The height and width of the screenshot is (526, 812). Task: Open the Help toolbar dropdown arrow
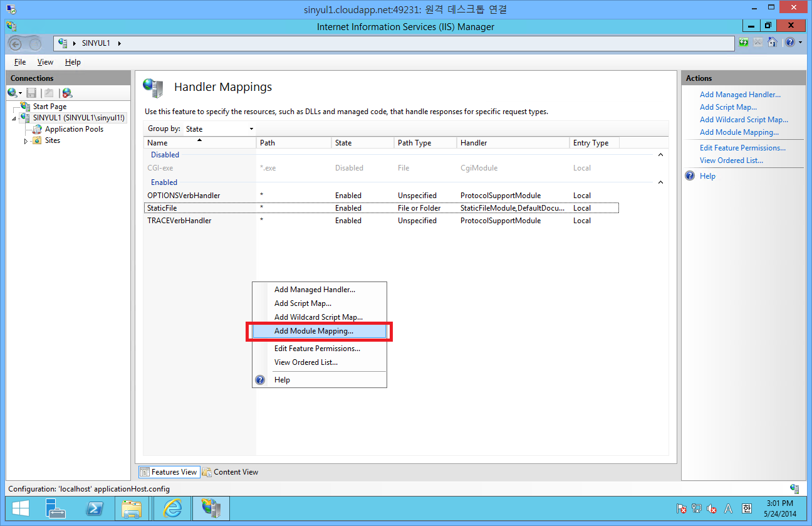799,43
